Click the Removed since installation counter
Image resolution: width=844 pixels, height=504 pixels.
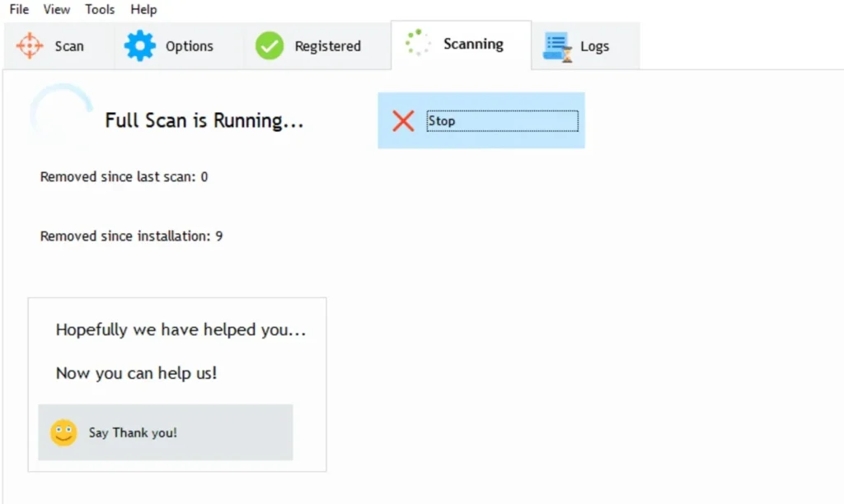point(131,236)
